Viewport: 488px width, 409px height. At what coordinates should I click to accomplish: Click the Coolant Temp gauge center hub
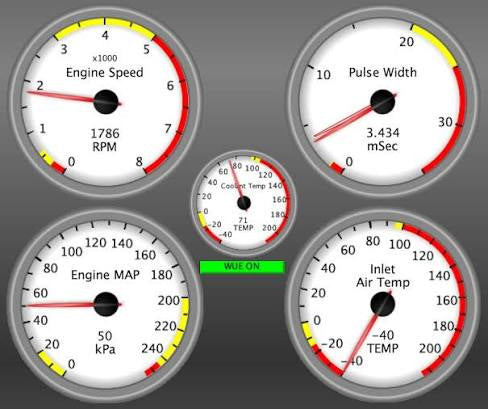point(244,203)
